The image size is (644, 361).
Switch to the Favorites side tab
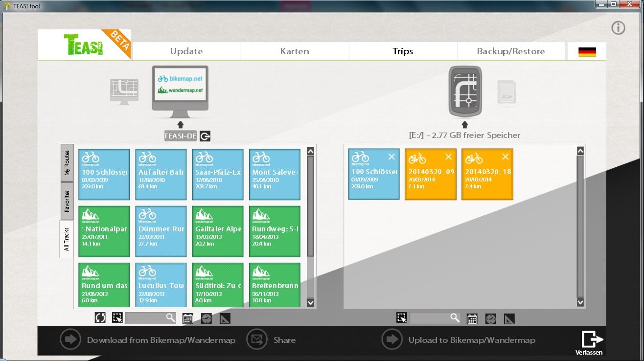coord(67,201)
